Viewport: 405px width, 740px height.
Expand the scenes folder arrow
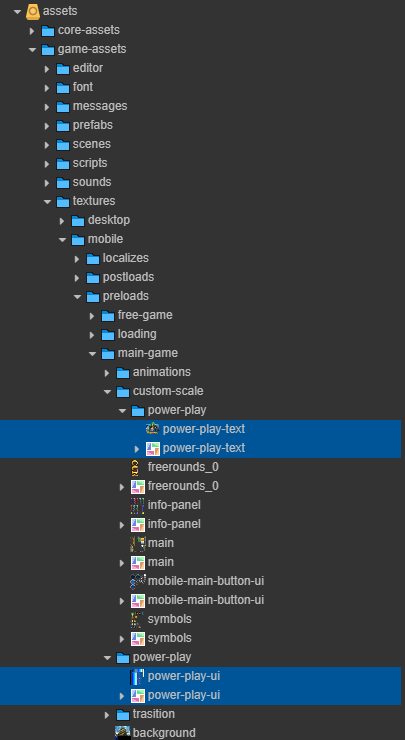coord(47,144)
